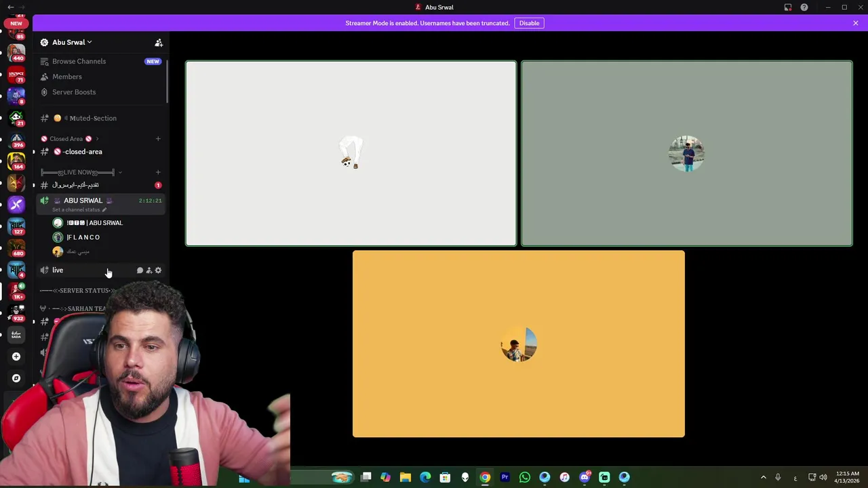The image size is (868, 488).
Task: Click the system tray microphone icon
Action: click(778, 477)
